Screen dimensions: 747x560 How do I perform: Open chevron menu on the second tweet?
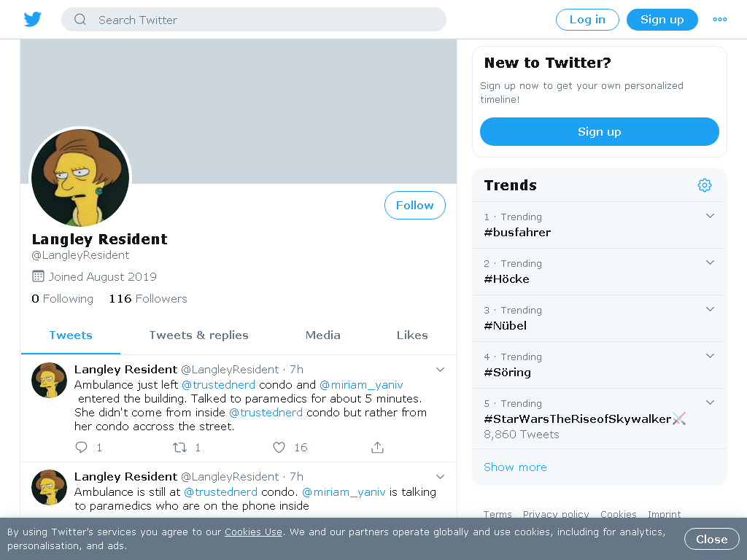click(440, 477)
